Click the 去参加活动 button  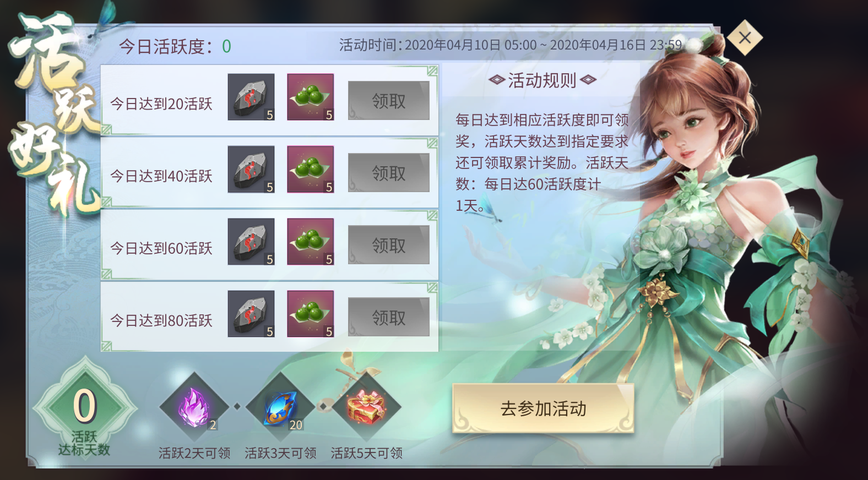click(543, 408)
